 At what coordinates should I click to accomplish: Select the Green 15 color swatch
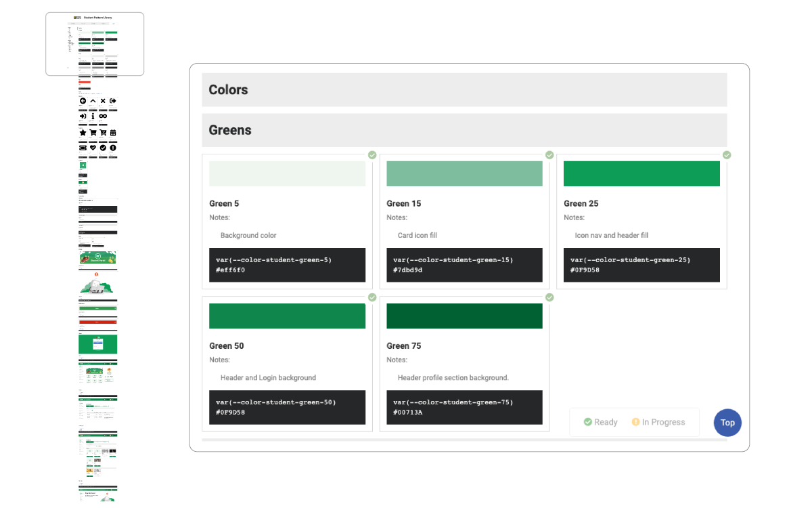(x=464, y=173)
